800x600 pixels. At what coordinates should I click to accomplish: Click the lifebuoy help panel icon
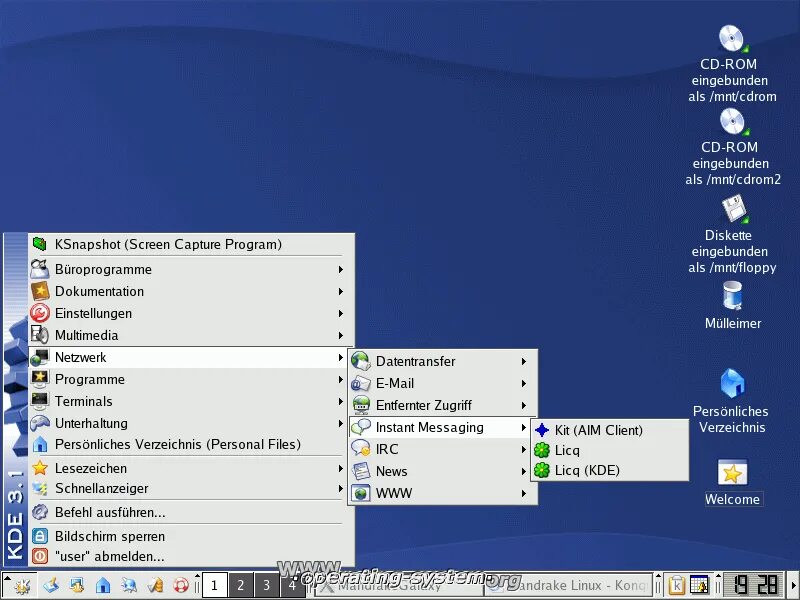point(181,585)
